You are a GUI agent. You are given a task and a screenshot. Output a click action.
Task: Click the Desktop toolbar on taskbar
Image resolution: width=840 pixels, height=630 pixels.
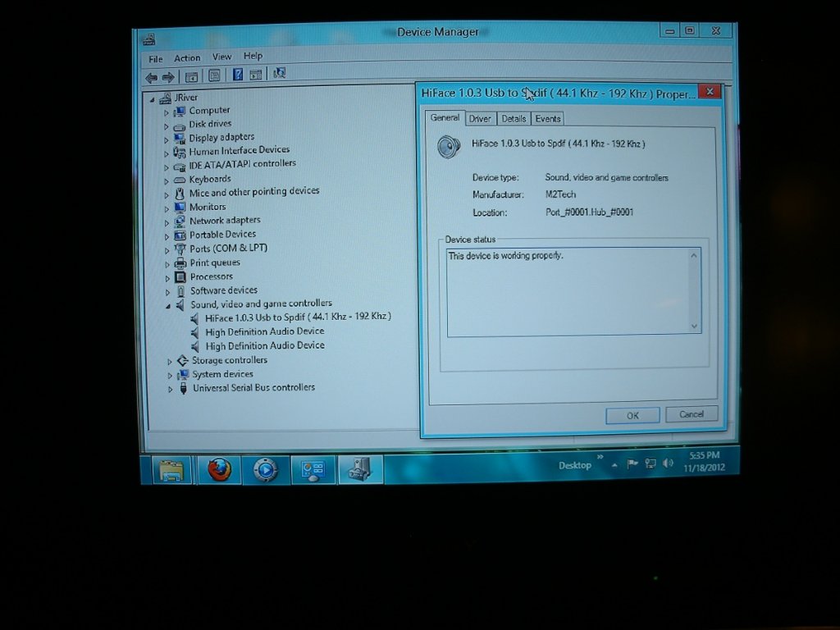point(575,466)
